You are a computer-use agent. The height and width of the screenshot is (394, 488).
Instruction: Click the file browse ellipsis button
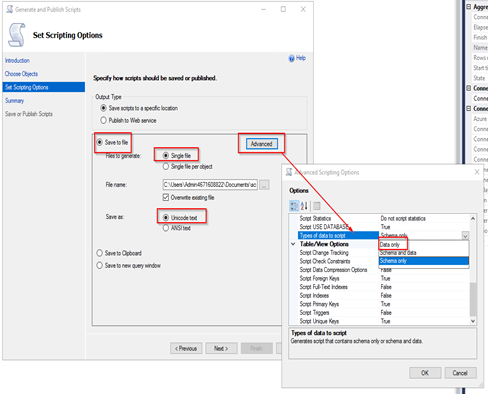tap(264, 185)
